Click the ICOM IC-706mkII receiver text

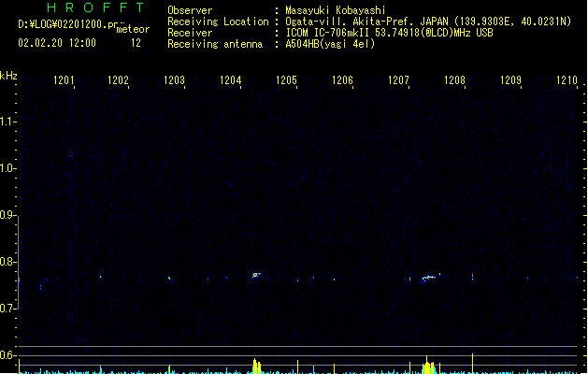[389, 33]
